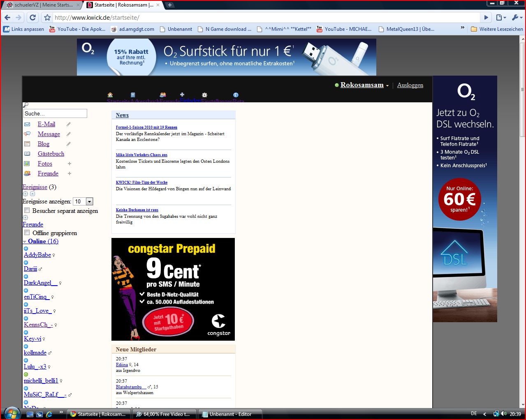Switch to 64,00% Free Video taskbar window
The image size is (526, 420).
(165, 414)
